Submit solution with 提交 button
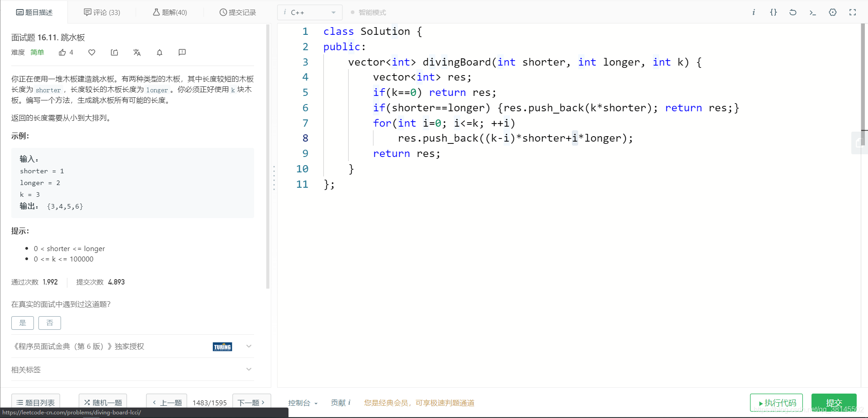This screenshot has height=418, width=868. coord(834,403)
